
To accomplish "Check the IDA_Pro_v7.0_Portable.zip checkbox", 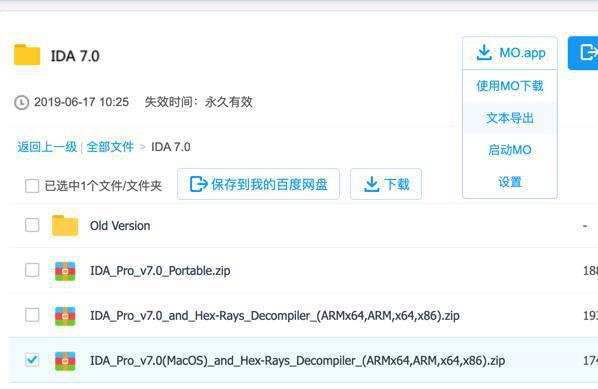I will [x=32, y=270].
